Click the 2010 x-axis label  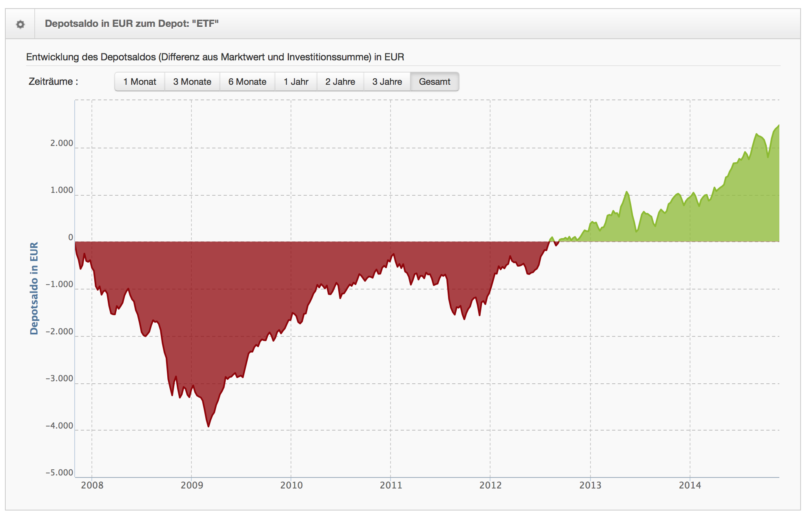pos(291,485)
